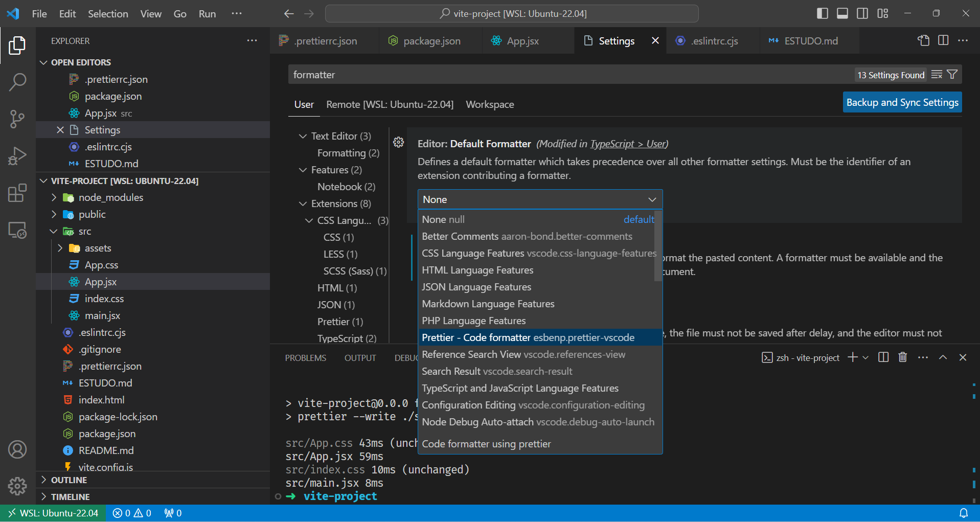Split the terminal panel
The height and width of the screenshot is (522, 980).
coord(883,357)
